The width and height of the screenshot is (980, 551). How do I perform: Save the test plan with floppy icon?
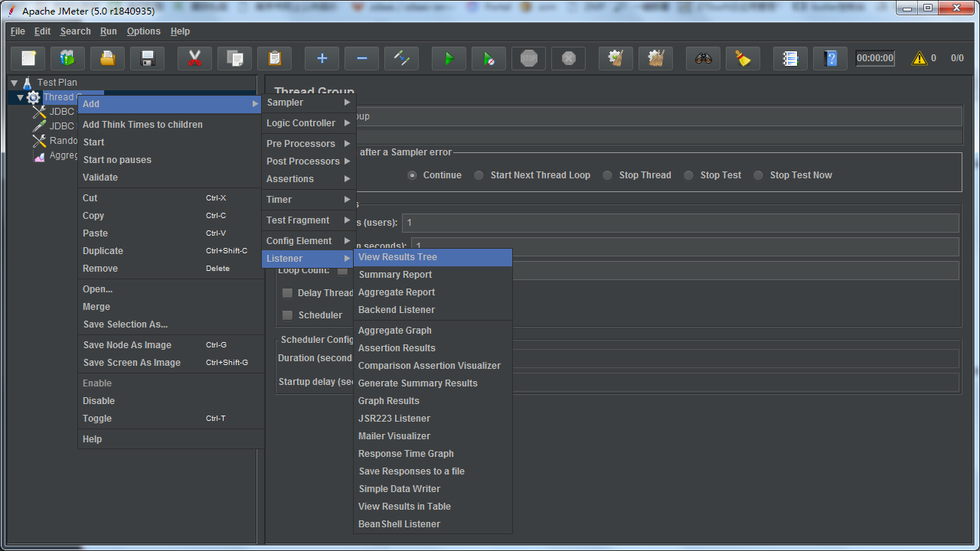[148, 58]
